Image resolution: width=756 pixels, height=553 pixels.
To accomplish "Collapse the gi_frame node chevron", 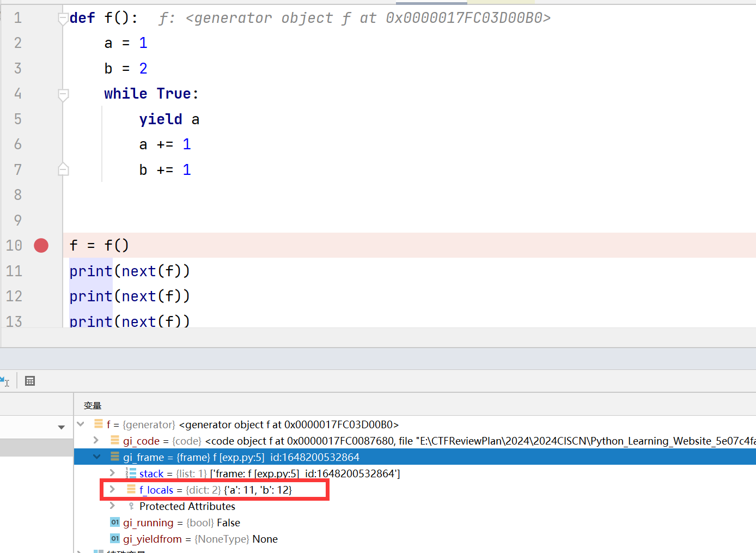I will tap(97, 457).
